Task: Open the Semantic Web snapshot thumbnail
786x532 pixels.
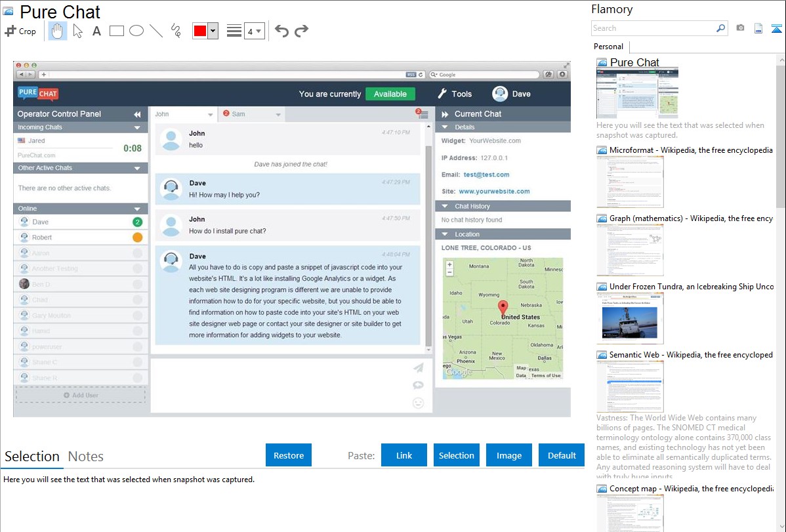Action: [630, 386]
